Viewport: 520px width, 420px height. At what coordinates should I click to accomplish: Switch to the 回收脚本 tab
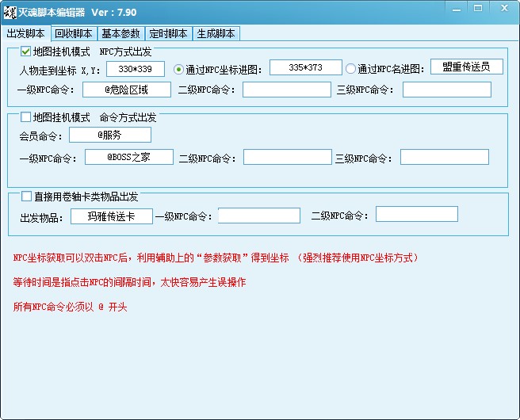74,33
